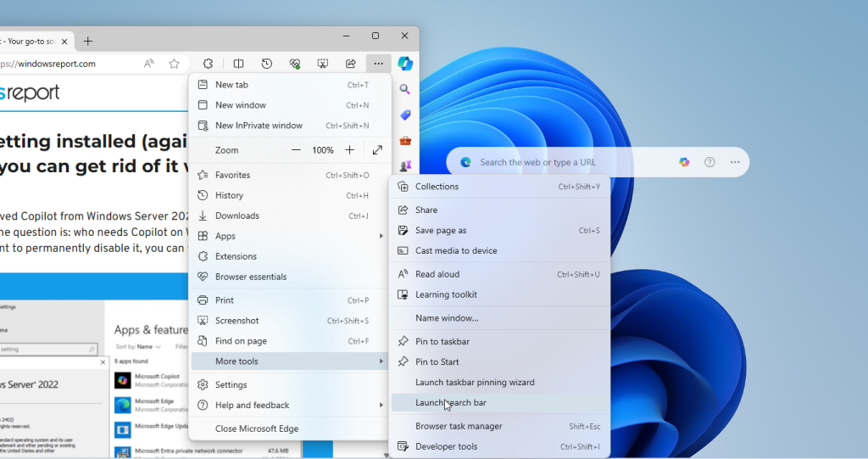The image size is (868, 459).
Task: Select New InPrivate window menu entry
Action: [290, 126]
